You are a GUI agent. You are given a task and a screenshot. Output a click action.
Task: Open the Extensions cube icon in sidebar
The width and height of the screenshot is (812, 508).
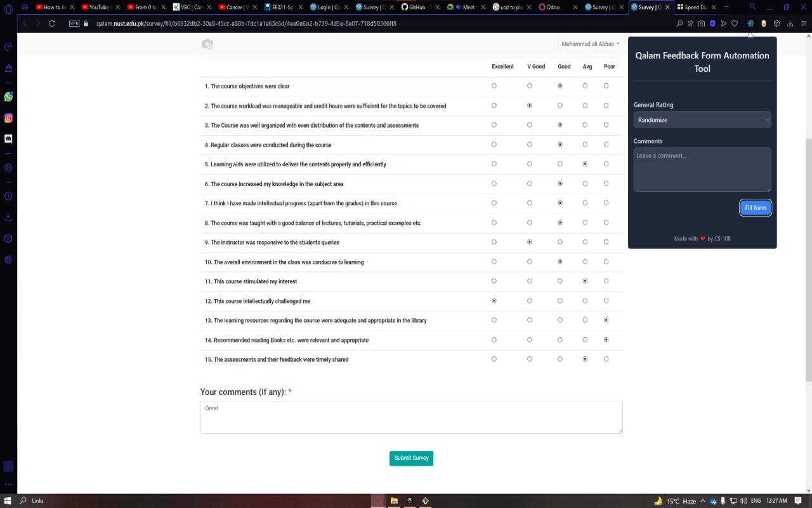(8, 238)
